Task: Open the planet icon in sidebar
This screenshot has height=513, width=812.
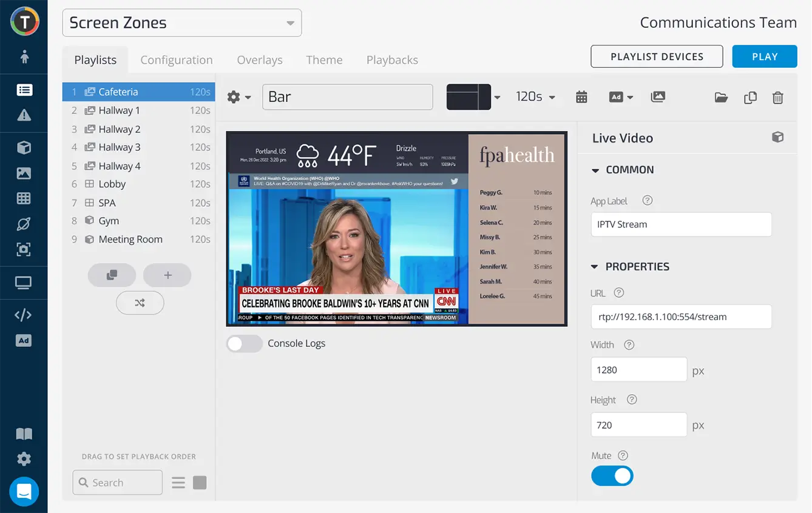Action: 24,224
